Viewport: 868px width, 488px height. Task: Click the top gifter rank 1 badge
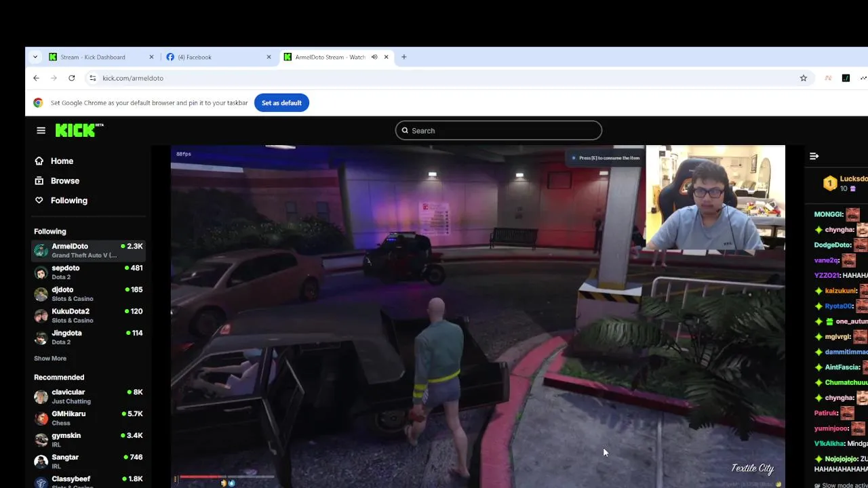830,183
